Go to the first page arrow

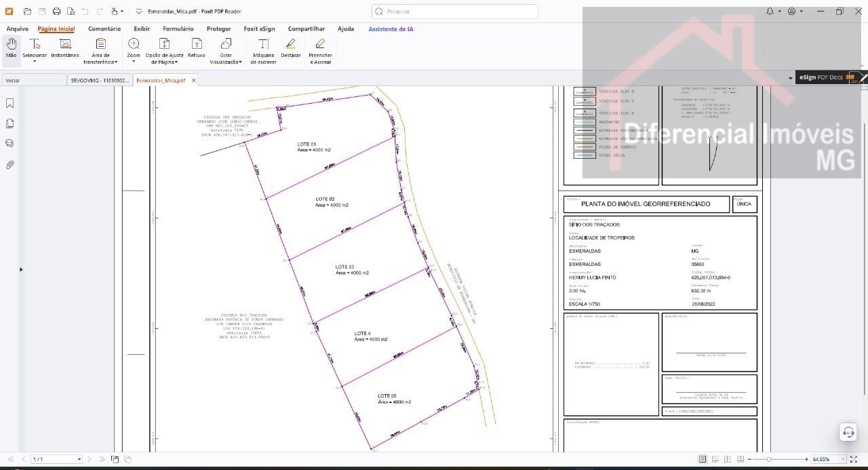tap(11, 459)
